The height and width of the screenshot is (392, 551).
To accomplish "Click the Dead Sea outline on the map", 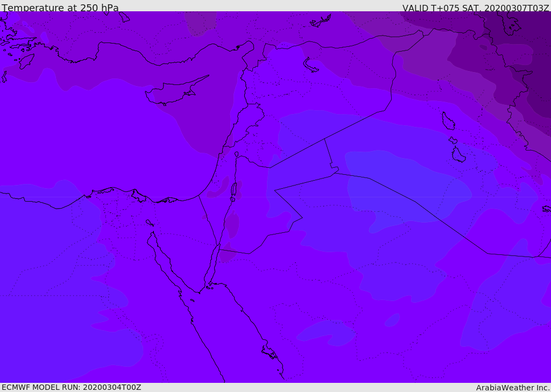I will 234,190.
